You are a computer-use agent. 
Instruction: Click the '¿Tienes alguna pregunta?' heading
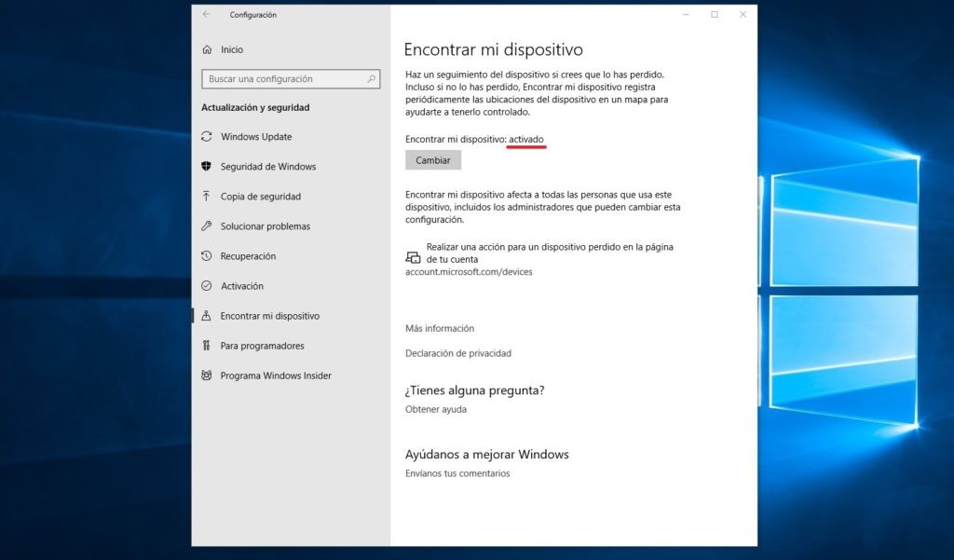474,390
